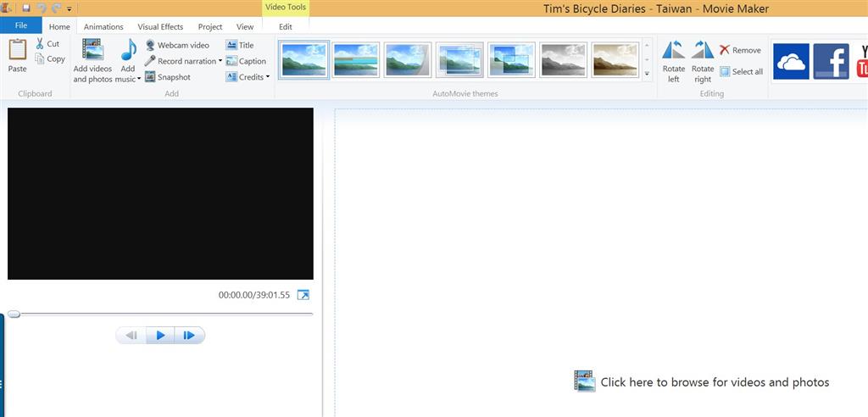The image size is (868, 417).
Task: Open Quick Access Toolbar customize dropdown
Action: 70,8
